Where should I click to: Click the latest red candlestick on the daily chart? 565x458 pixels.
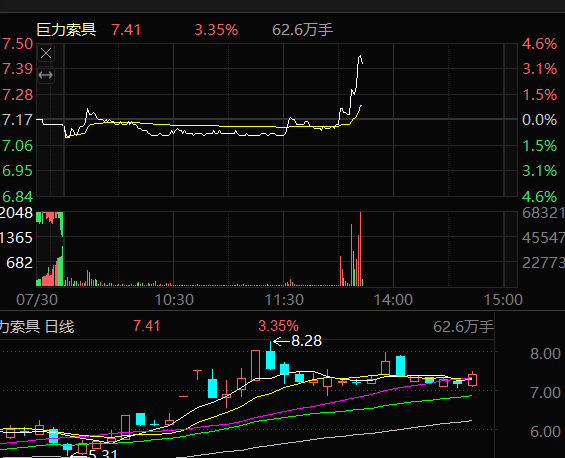473,380
